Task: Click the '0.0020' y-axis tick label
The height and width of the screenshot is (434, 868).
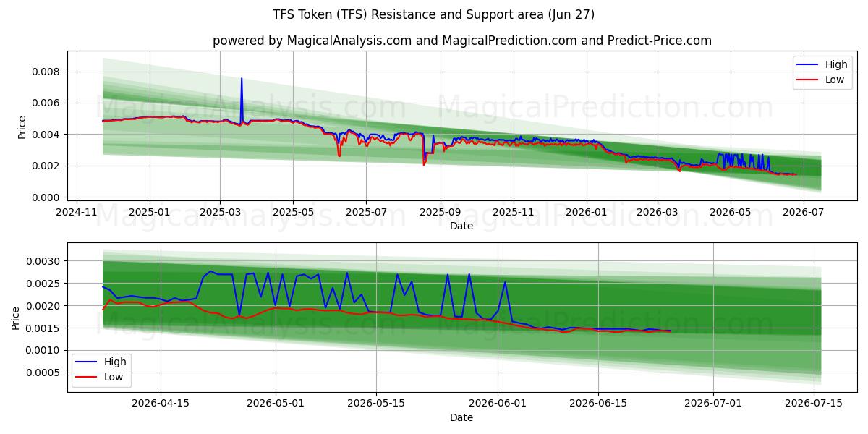Action: [43, 306]
